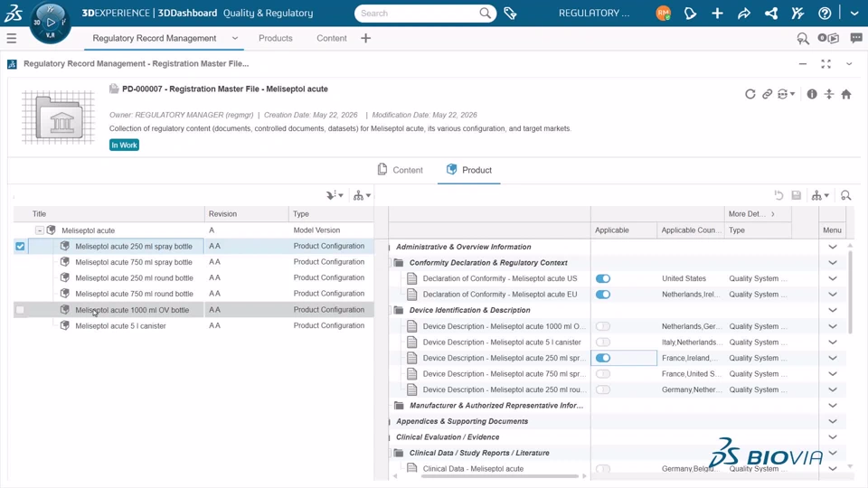Click the dashboard search icon below top bar
This screenshot has width=868, height=488.
(x=802, y=38)
